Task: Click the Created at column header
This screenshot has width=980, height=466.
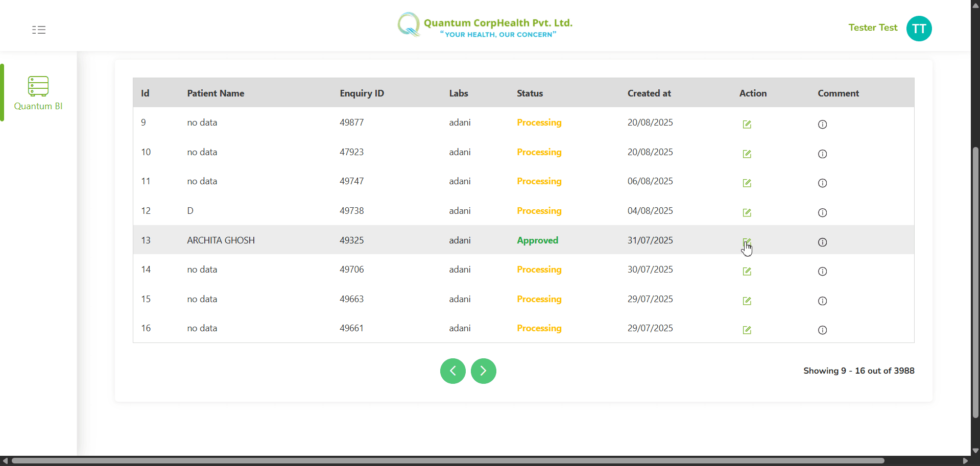Action: click(649, 93)
